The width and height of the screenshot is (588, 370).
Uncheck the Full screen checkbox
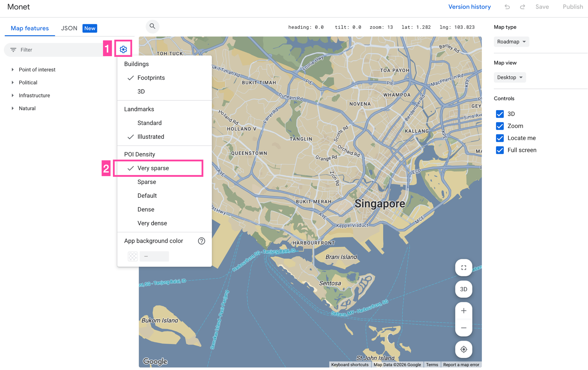pyautogui.click(x=500, y=150)
